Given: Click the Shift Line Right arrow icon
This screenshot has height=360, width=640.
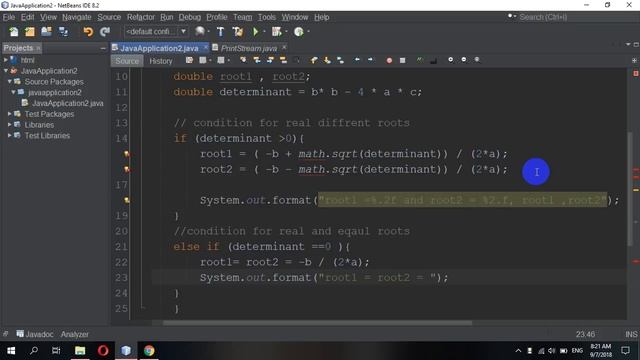Looking at the screenshot, I should 370,60.
